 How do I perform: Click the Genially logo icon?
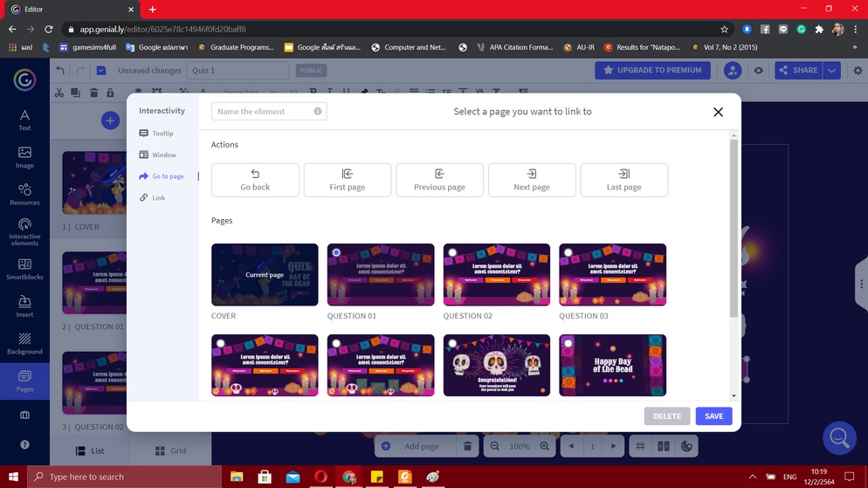[24, 80]
